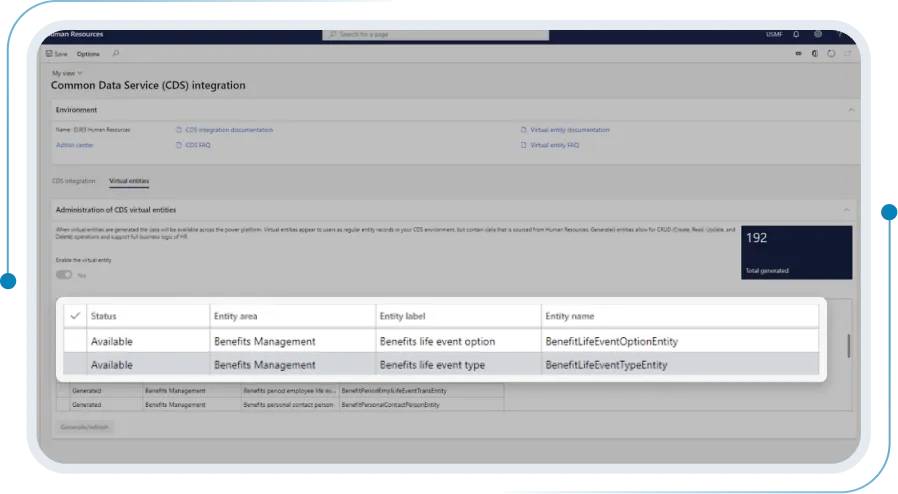Click Benefits Management in life event option row

coord(265,341)
